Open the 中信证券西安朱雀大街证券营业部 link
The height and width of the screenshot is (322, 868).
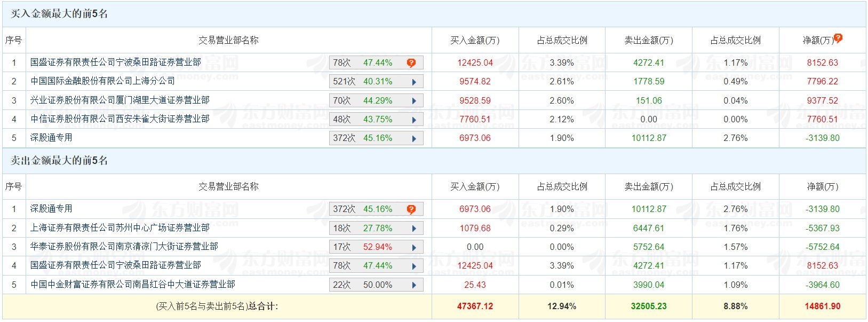[120, 119]
